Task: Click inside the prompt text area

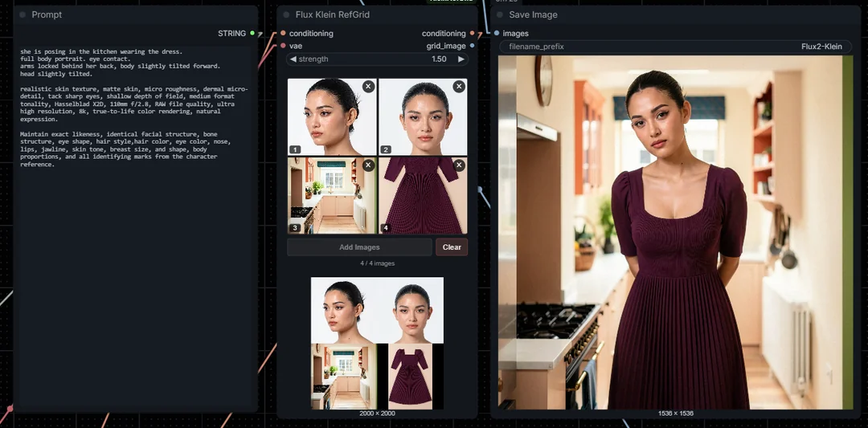Action: [136, 226]
